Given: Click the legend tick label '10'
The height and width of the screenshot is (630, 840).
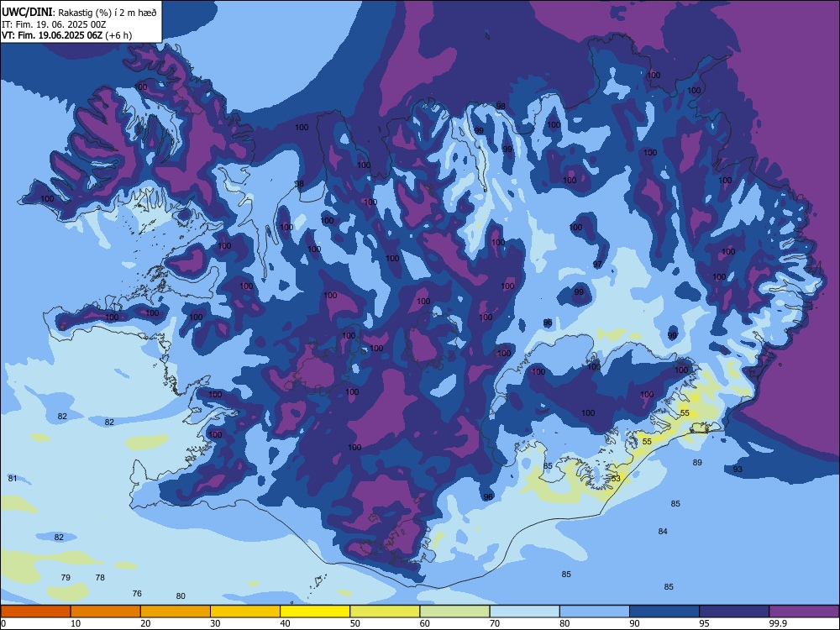Looking at the screenshot, I should tap(76, 623).
